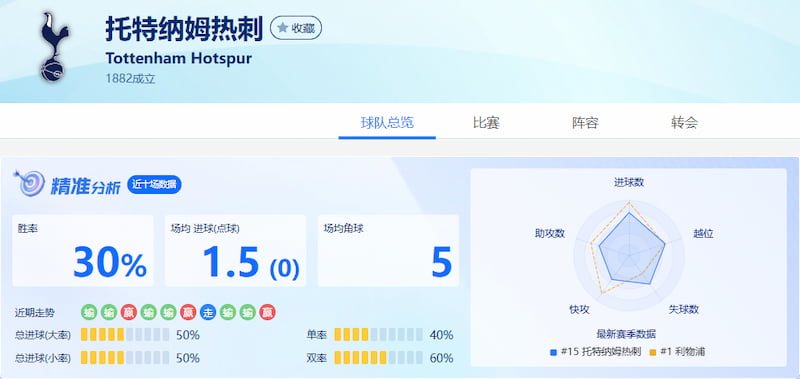Viewport: 800px width, 379px height.
Task: Open the 球队总览 tab
Action: (x=387, y=123)
